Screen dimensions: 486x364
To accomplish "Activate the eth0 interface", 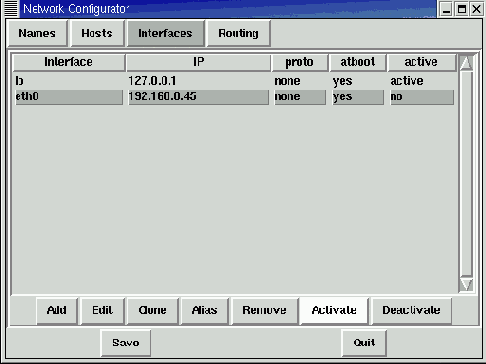I will pos(334,310).
